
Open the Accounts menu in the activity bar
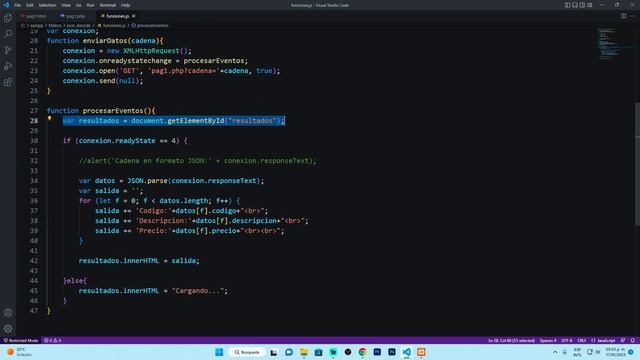[8, 313]
